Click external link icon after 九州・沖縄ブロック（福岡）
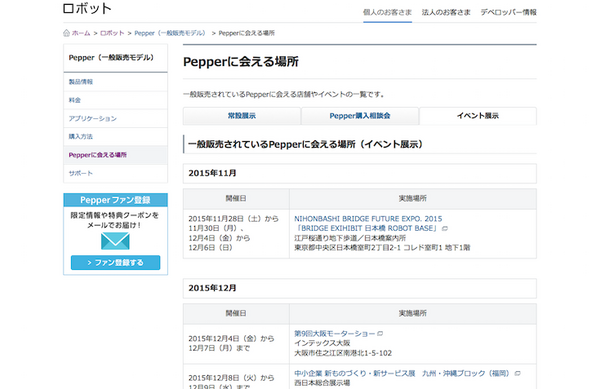This screenshot has height=389, width=600. click(517, 373)
